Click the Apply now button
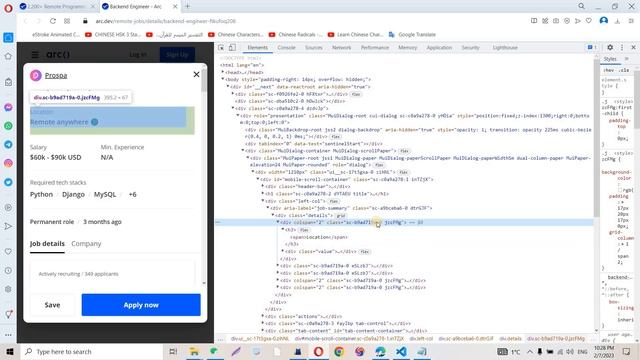Viewport: 640px width, 360px height. pos(141,305)
